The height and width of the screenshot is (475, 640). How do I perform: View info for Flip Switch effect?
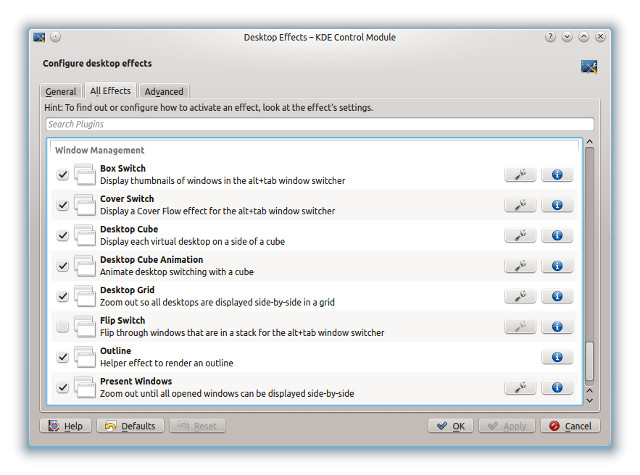(x=557, y=327)
